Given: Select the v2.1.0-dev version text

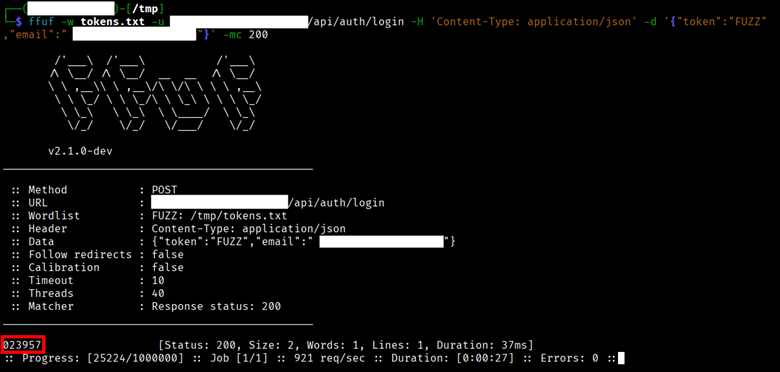Looking at the screenshot, I should coord(80,151).
